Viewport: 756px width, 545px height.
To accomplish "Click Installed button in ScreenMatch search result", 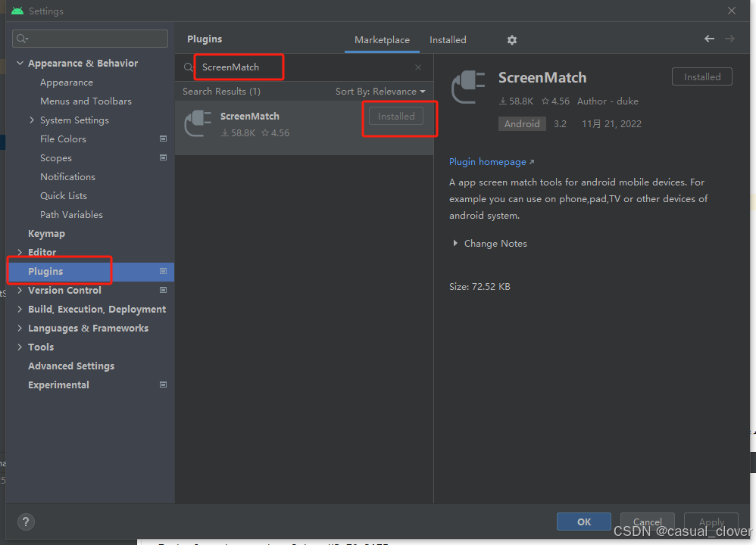I will point(396,116).
